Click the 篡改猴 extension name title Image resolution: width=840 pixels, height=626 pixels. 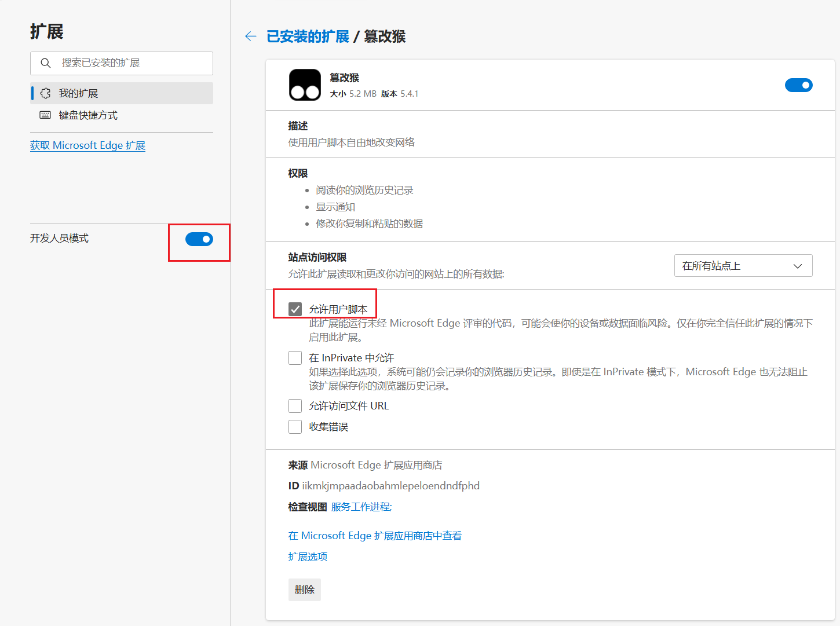[344, 78]
